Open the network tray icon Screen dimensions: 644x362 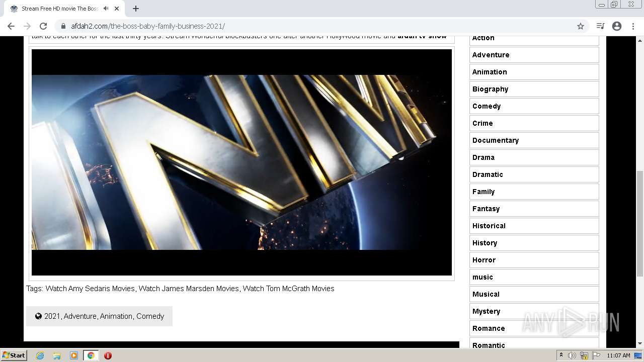584,355
